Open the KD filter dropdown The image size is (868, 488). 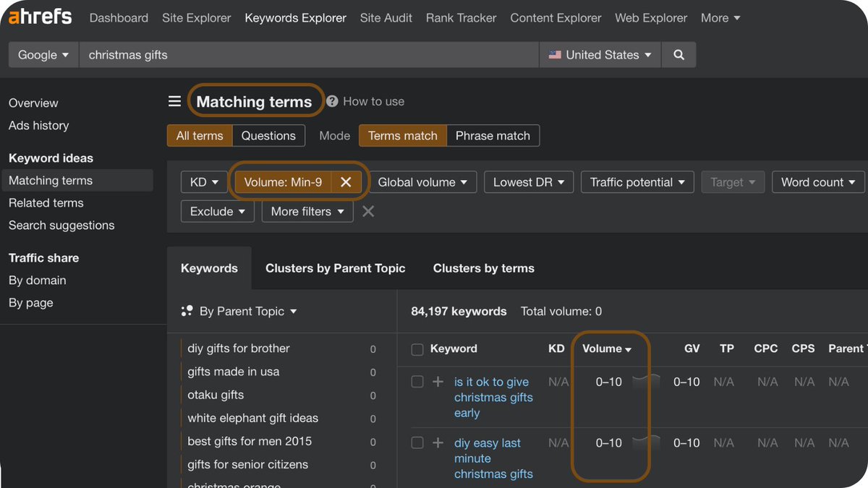[x=204, y=182]
